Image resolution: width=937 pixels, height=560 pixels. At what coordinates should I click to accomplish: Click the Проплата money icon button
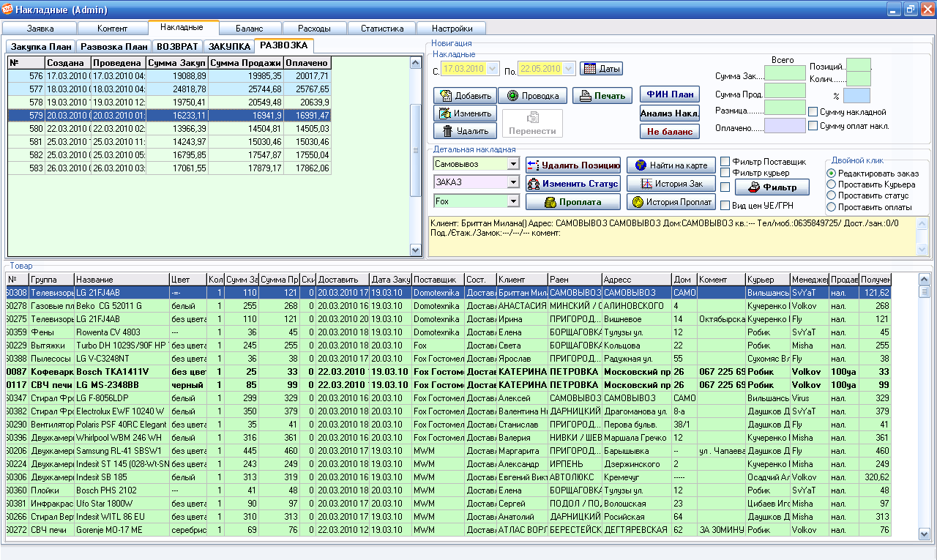point(550,202)
